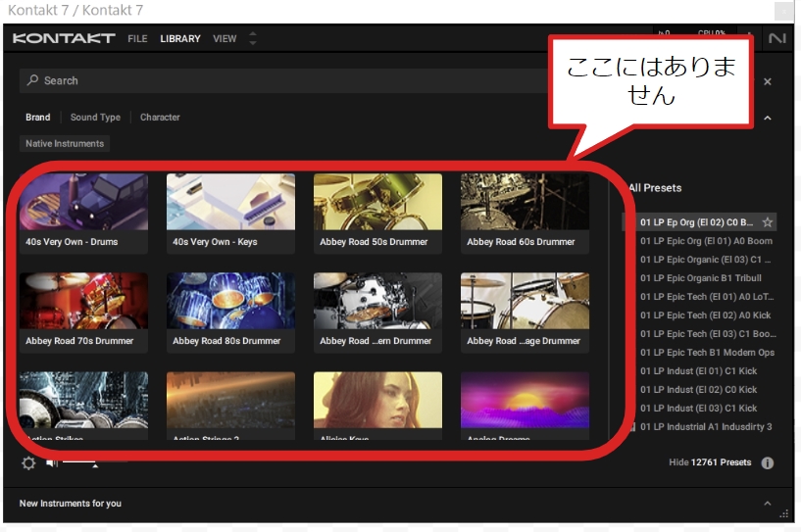Select the Sound Type filter tab
801x532 pixels.
[95, 118]
